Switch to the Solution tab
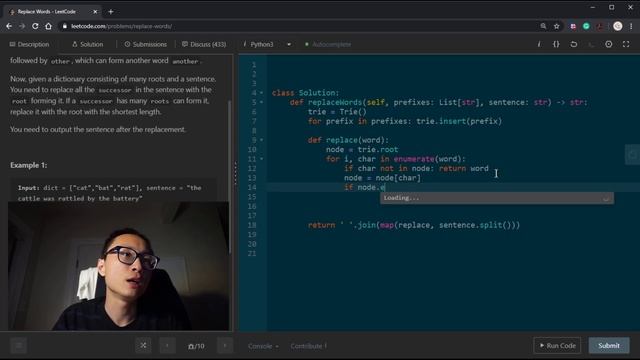Screen dimensions: 640x360 click(x=87, y=44)
